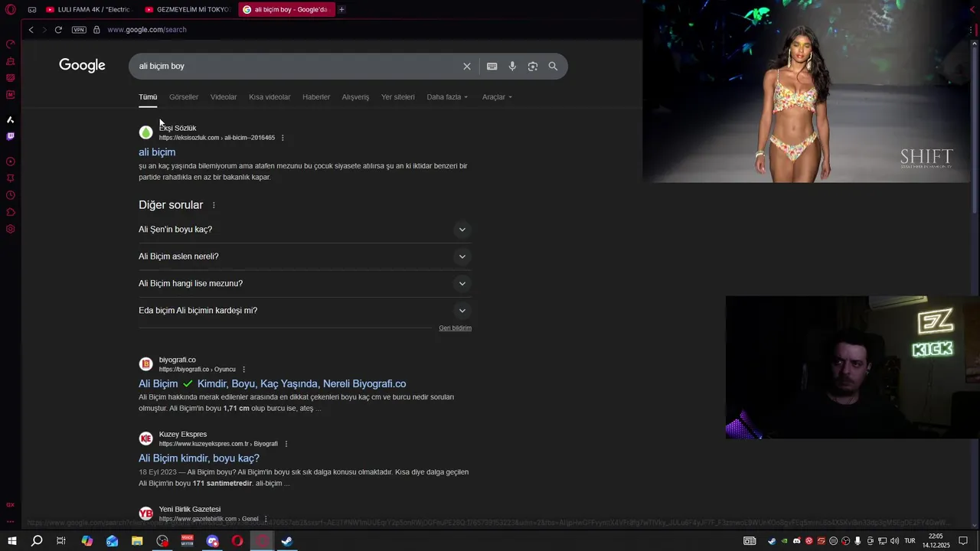Open Windows taskbar search

[37, 541]
